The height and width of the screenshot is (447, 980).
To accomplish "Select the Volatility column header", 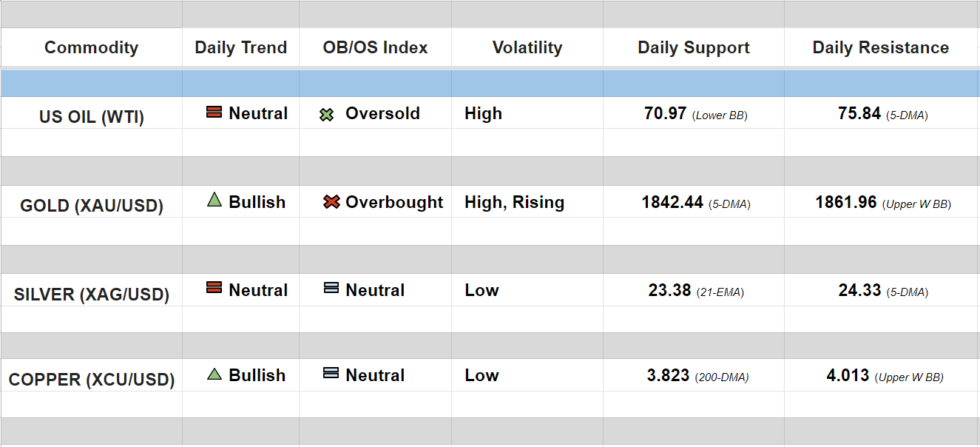I will pos(527,47).
